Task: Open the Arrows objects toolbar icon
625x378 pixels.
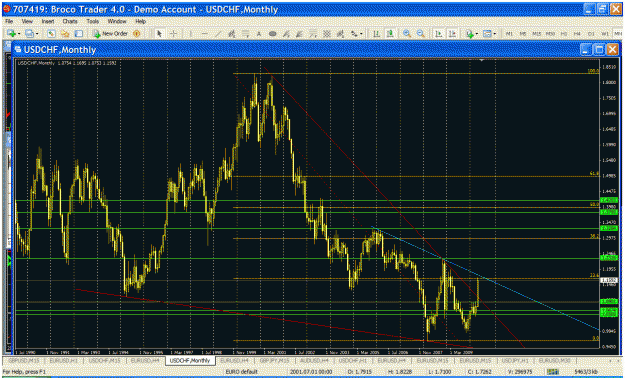Action: (x=354, y=34)
